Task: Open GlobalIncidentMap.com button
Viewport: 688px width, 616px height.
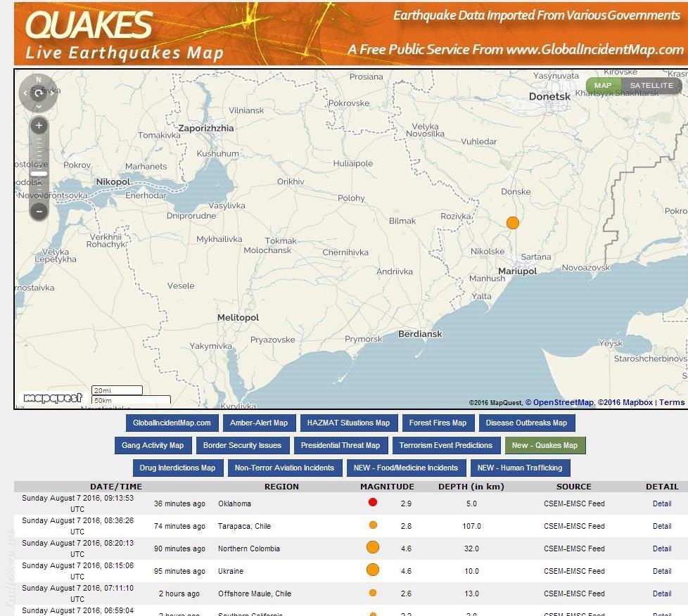Action: pyautogui.click(x=172, y=423)
